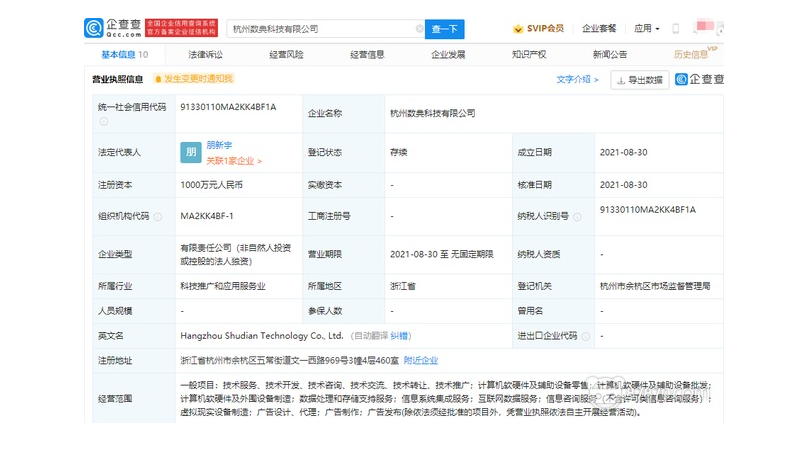Image resolution: width=800 pixels, height=450 pixels.
Task: Click the 营业执照信息 section heading
Action: [117, 79]
